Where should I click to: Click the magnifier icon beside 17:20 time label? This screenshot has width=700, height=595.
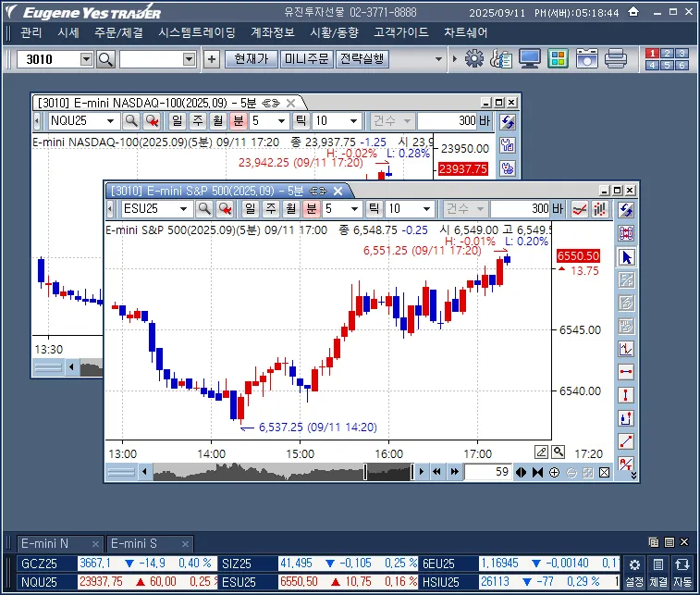558,452
